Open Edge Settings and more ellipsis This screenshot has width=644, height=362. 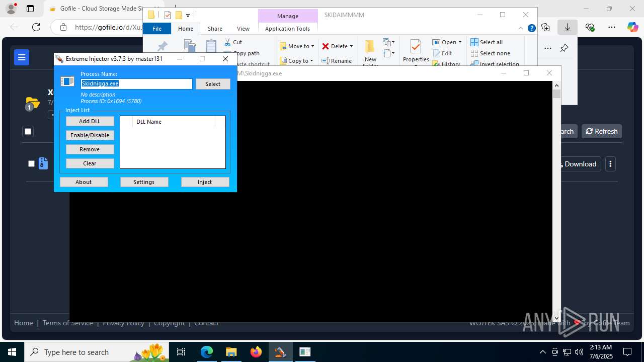611,27
